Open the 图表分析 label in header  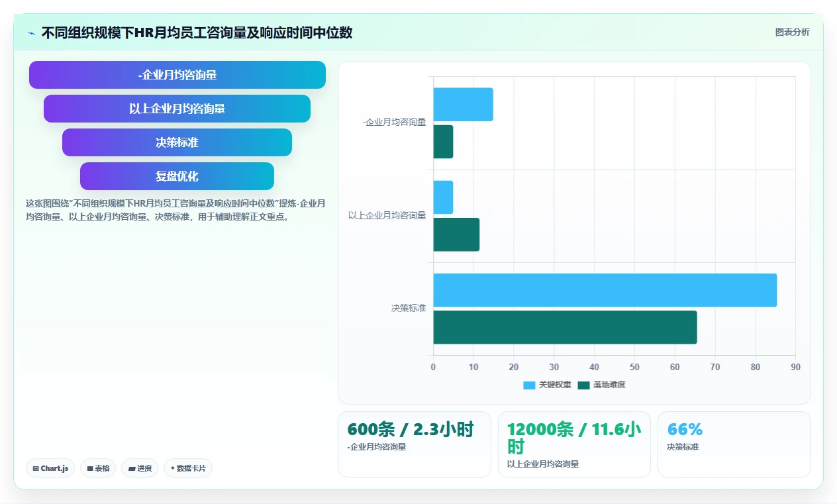tap(792, 32)
